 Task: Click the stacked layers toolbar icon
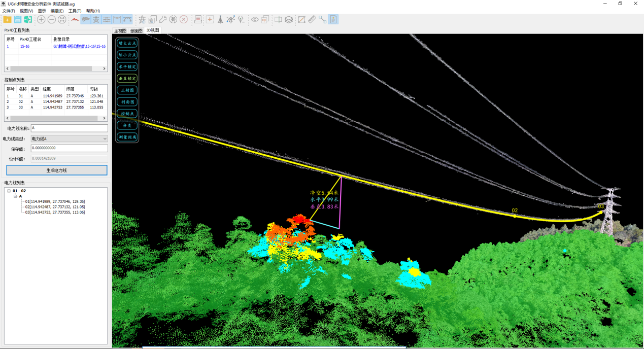(x=288, y=19)
